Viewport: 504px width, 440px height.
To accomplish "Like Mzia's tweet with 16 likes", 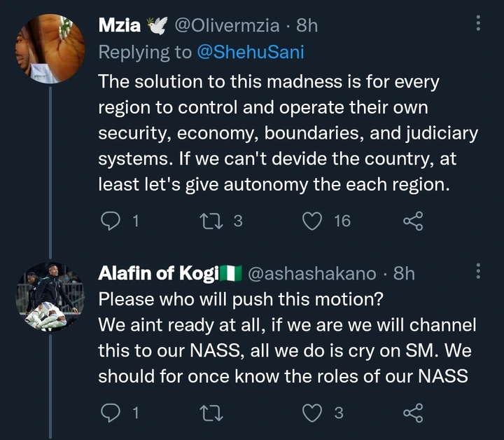I will [x=311, y=221].
